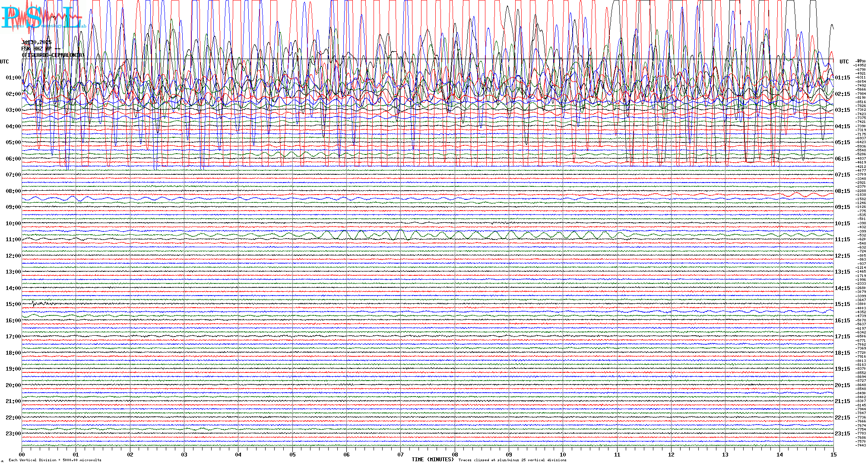The image size is (868, 466).
Task: Click minute tick '02' on the bottom axis
Action: point(130,454)
